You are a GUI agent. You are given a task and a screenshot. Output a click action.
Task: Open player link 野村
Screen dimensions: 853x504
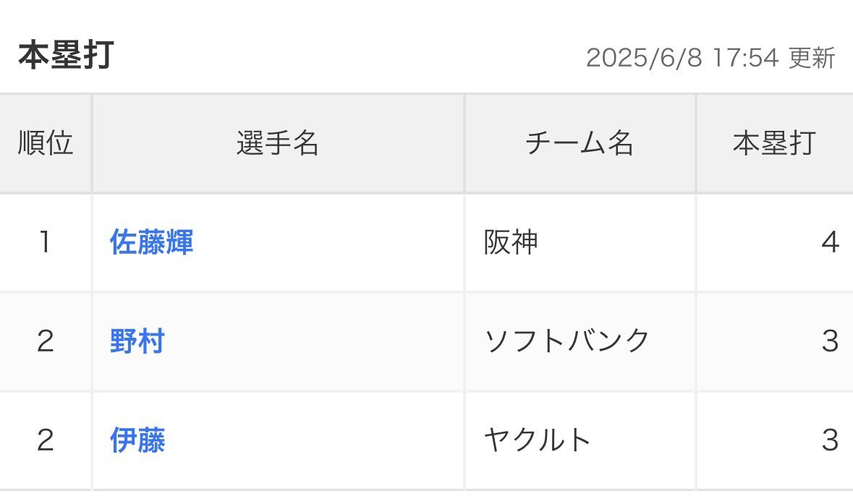pos(137,341)
